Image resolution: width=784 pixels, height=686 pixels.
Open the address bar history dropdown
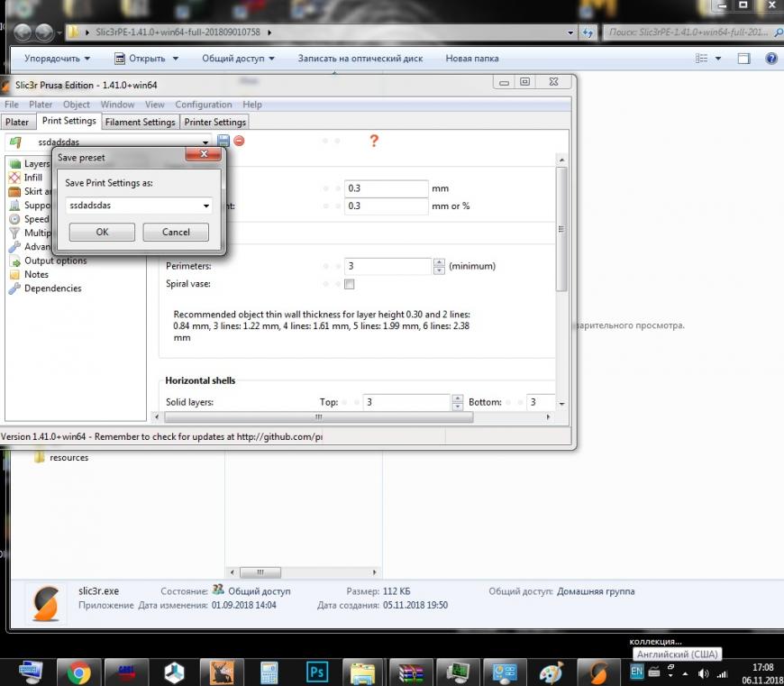coord(570,32)
